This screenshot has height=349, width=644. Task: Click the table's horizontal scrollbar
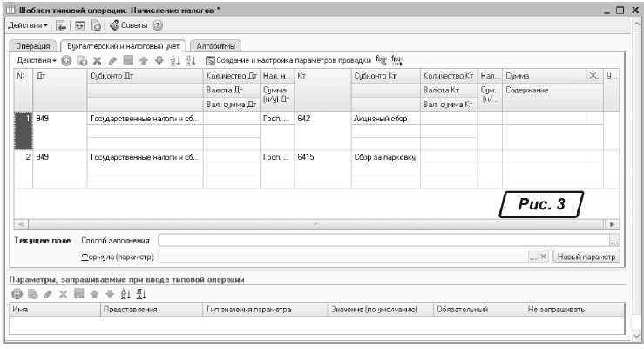click(x=314, y=224)
